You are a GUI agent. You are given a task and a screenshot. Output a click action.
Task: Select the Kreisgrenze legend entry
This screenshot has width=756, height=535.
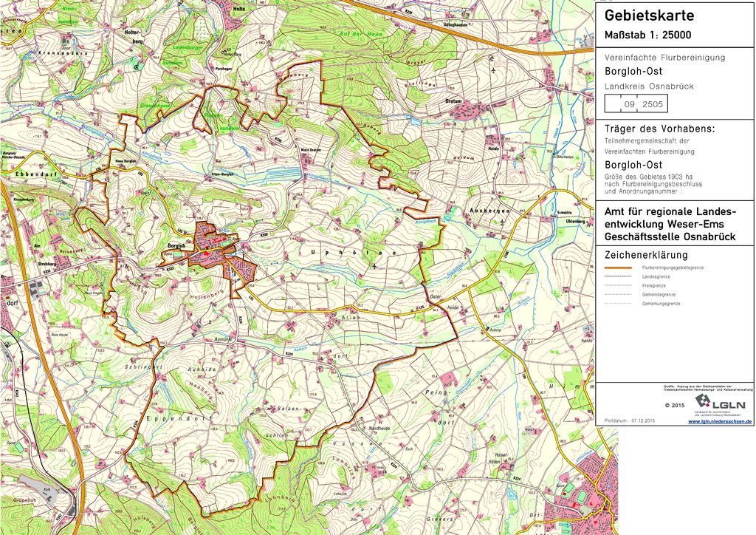tap(653, 285)
